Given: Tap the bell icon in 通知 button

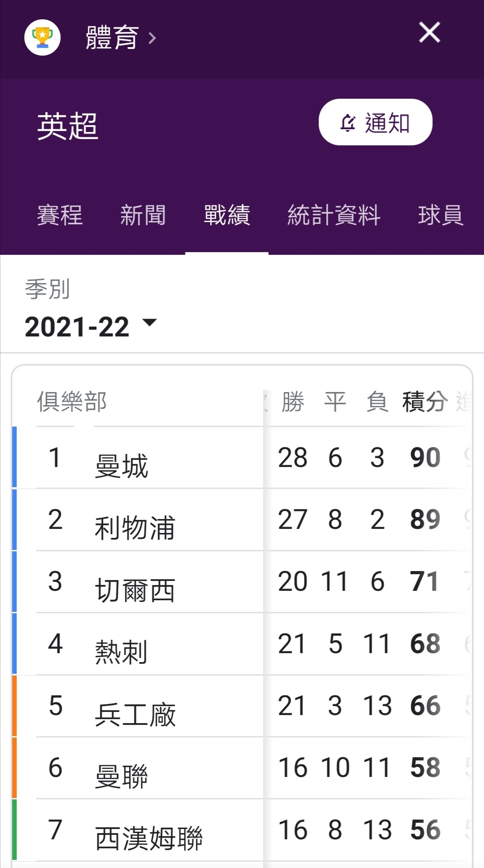Looking at the screenshot, I should click(348, 122).
